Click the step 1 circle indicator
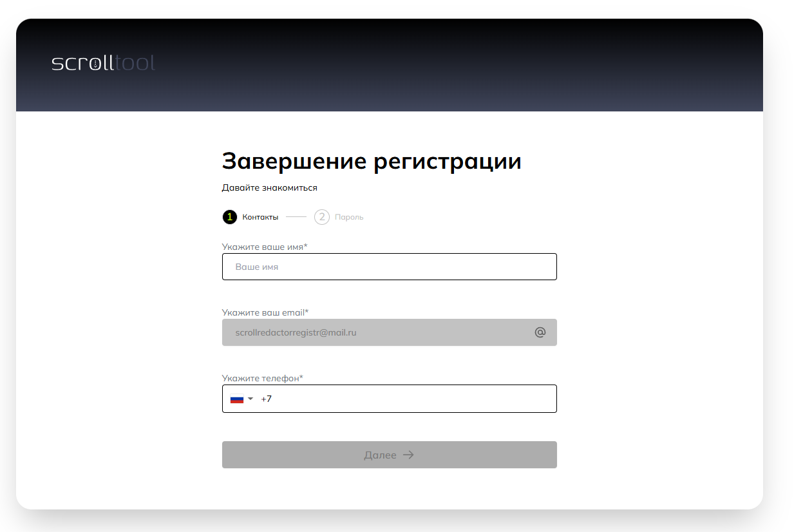This screenshot has height=532, width=803. coord(229,217)
